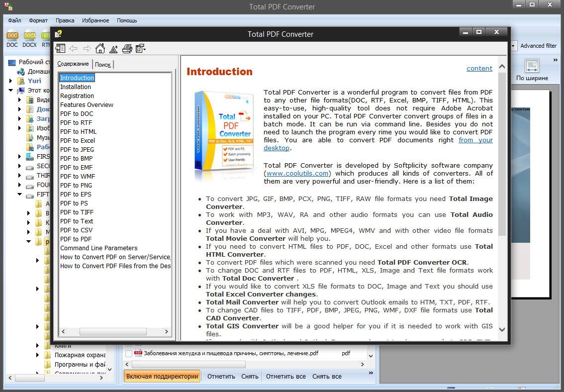The height and width of the screenshot is (392, 564).
Task: Click the help content scroll-down arrow
Action: pyautogui.click(x=502, y=329)
